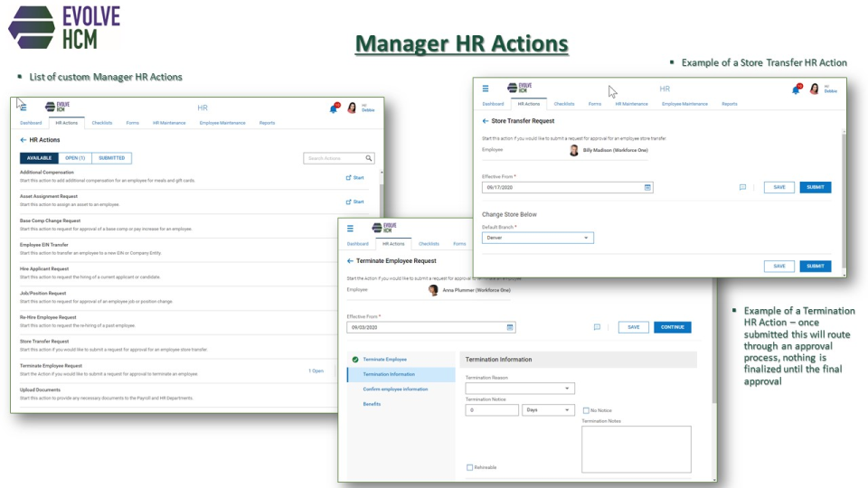Click CONTINUE button in Terminate Employee window

672,327
